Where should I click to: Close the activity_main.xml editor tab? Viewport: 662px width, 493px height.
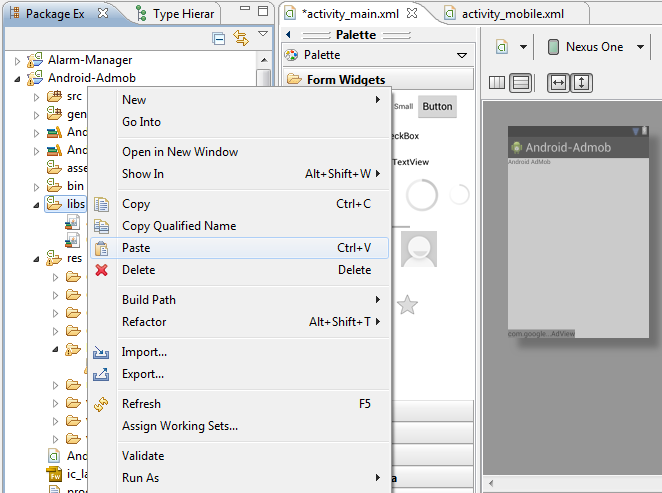pyautogui.click(x=412, y=14)
